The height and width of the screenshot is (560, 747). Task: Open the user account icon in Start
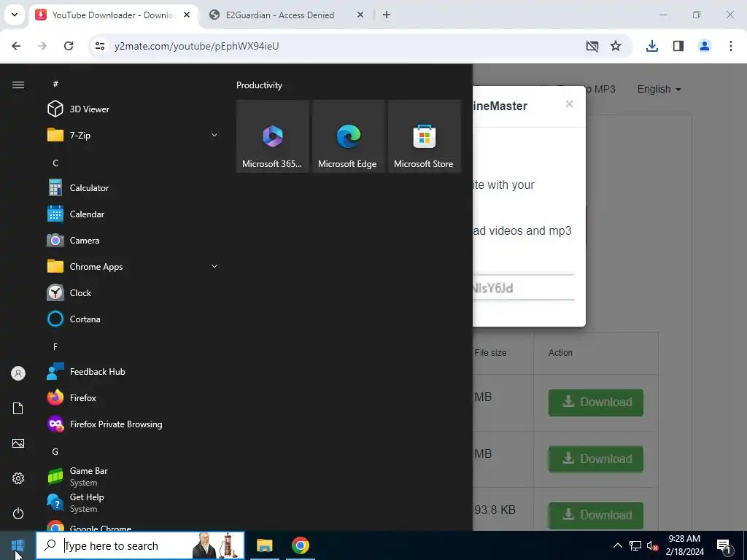pos(18,373)
